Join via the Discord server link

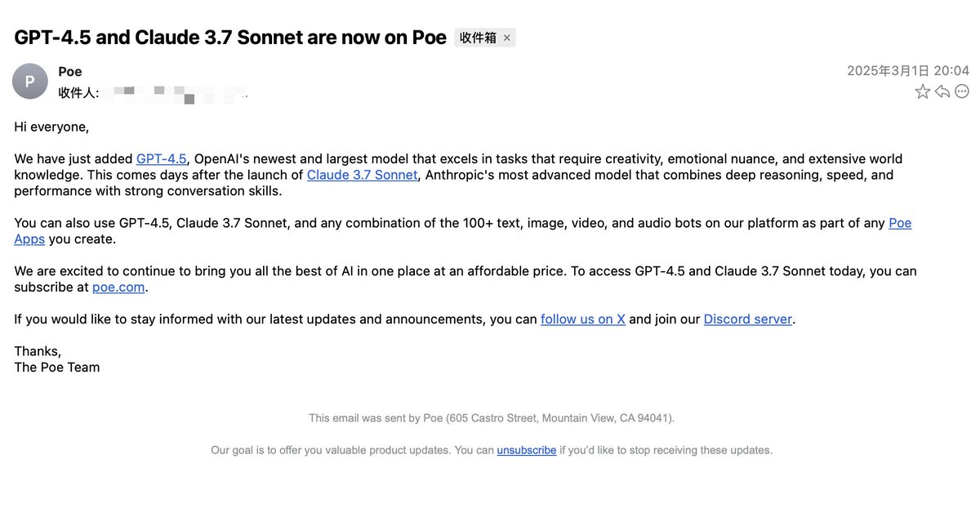748,319
